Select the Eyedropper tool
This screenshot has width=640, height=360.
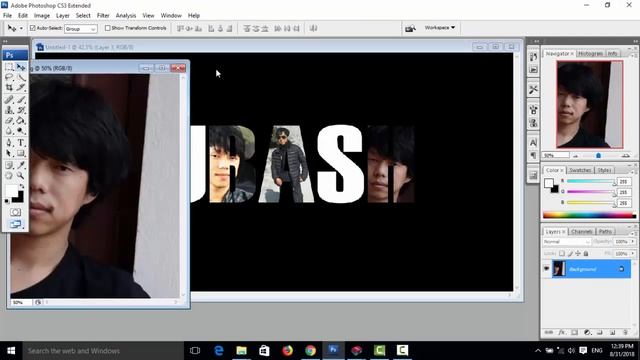(x=21, y=165)
